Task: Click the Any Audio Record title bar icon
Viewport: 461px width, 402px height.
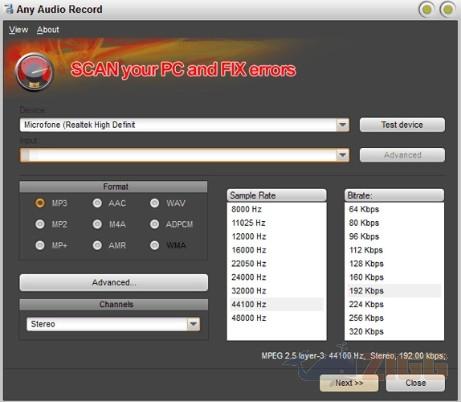Action: click(x=9, y=9)
